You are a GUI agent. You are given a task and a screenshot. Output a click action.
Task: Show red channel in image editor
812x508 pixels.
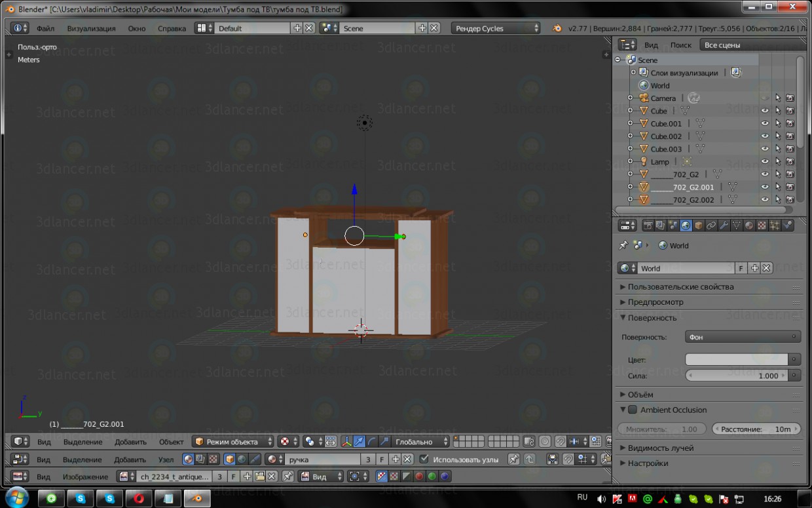click(x=419, y=477)
